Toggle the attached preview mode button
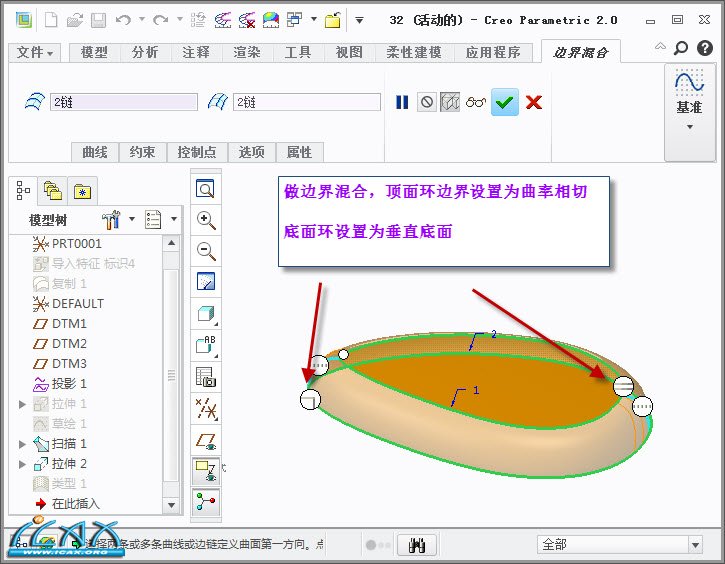 [x=450, y=102]
